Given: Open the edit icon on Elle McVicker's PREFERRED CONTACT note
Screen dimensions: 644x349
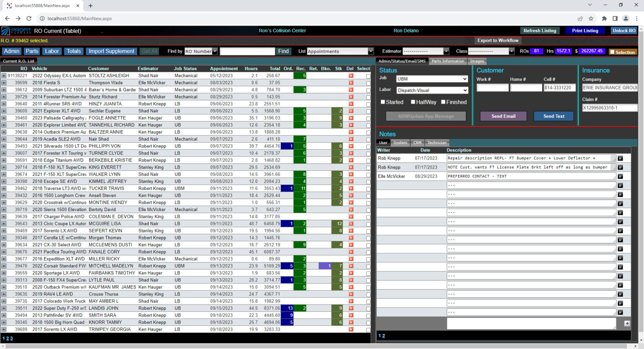Looking at the screenshot, I should pos(621,176).
